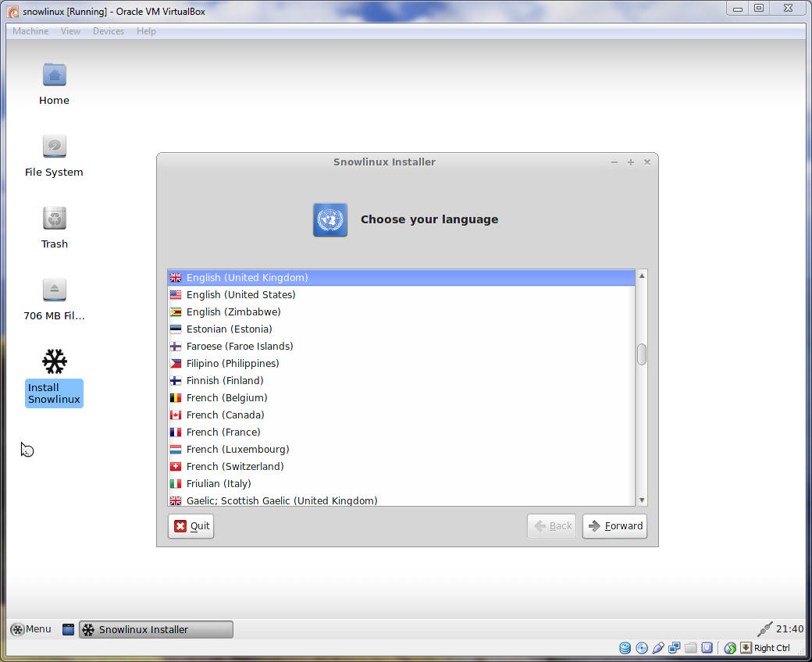Screen dimensions: 812x662
Task: Select Estonian (Estonia) language
Action: pos(401,329)
